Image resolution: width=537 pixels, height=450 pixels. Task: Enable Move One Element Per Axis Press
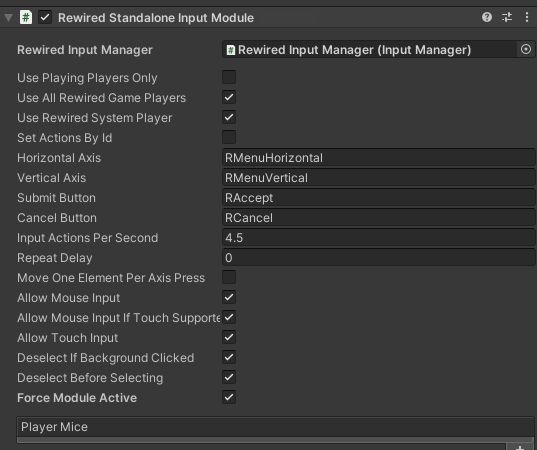(229, 277)
